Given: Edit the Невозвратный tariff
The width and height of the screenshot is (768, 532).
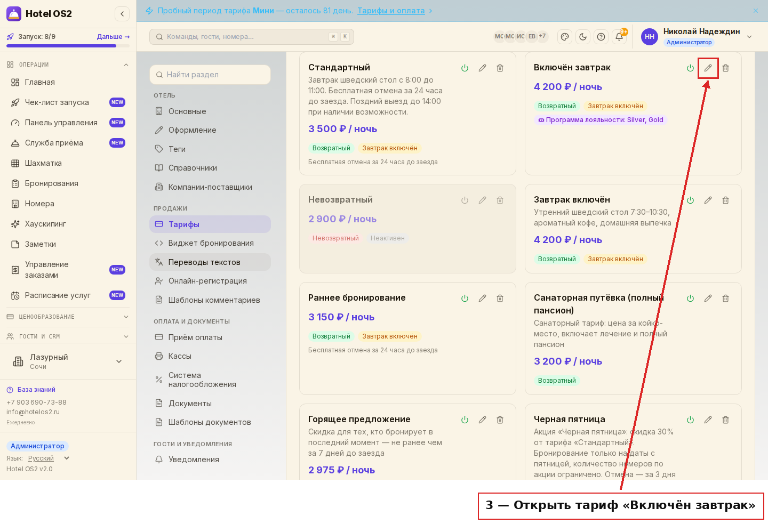Looking at the screenshot, I should [x=482, y=200].
